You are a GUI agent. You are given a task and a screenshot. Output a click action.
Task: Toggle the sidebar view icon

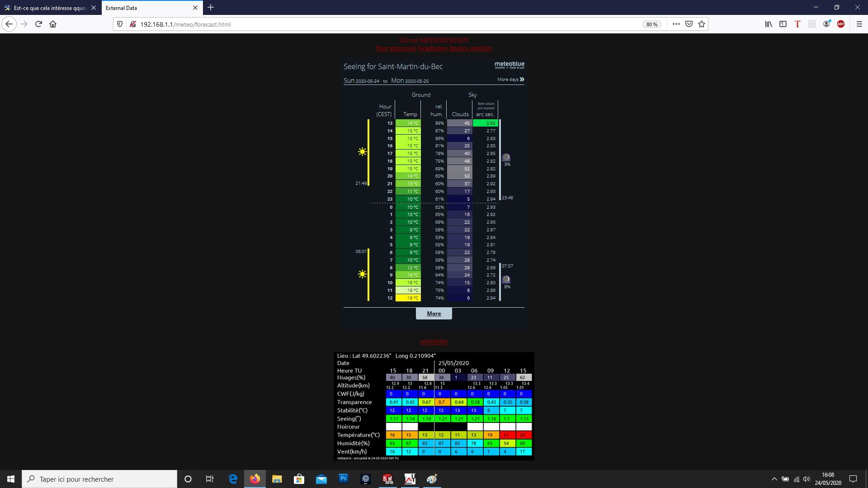(783, 24)
